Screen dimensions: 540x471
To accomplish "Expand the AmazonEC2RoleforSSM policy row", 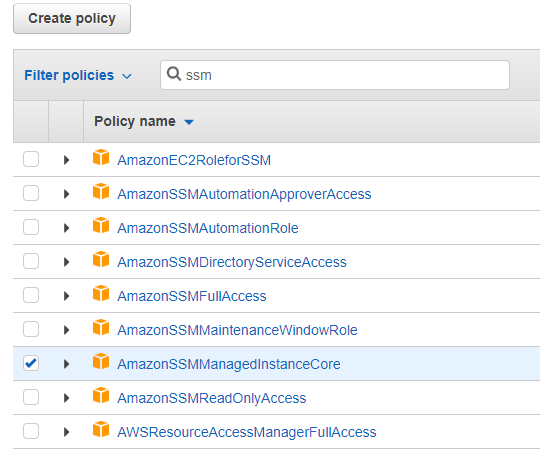I will tap(66, 160).
